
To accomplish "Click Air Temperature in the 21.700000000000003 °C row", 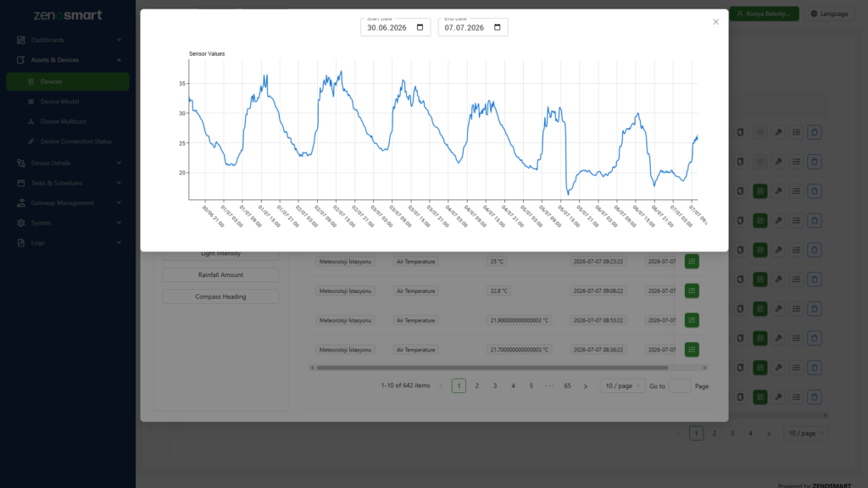I will 415,349.
